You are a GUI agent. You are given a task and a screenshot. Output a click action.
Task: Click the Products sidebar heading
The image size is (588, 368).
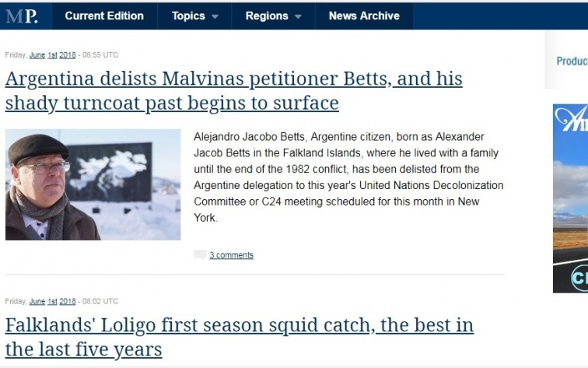click(572, 61)
